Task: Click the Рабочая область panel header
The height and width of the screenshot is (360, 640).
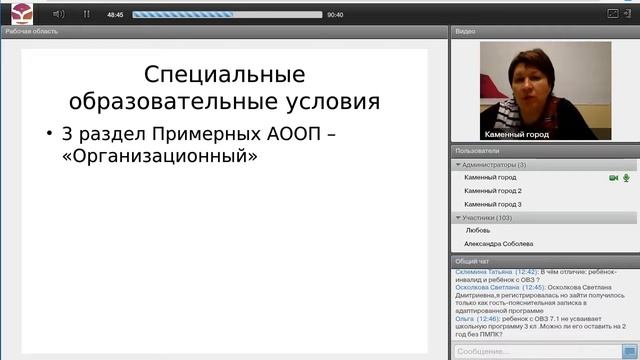Action: pos(224,31)
